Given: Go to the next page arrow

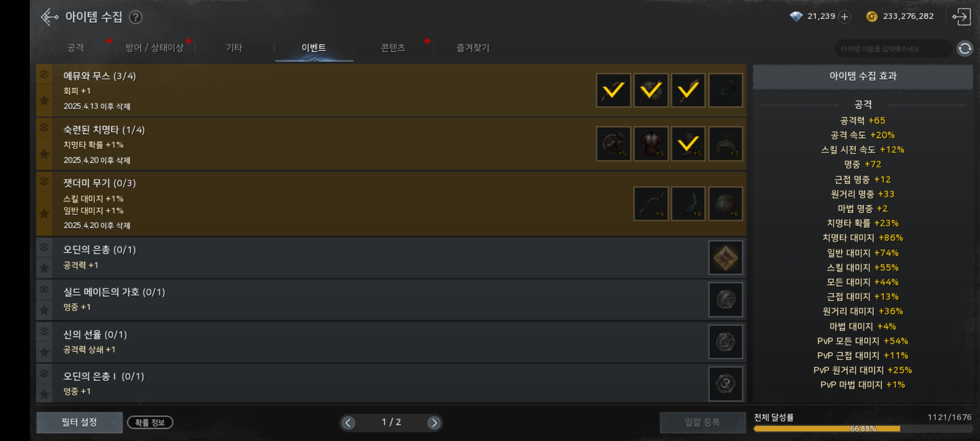Looking at the screenshot, I should click(x=434, y=423).
